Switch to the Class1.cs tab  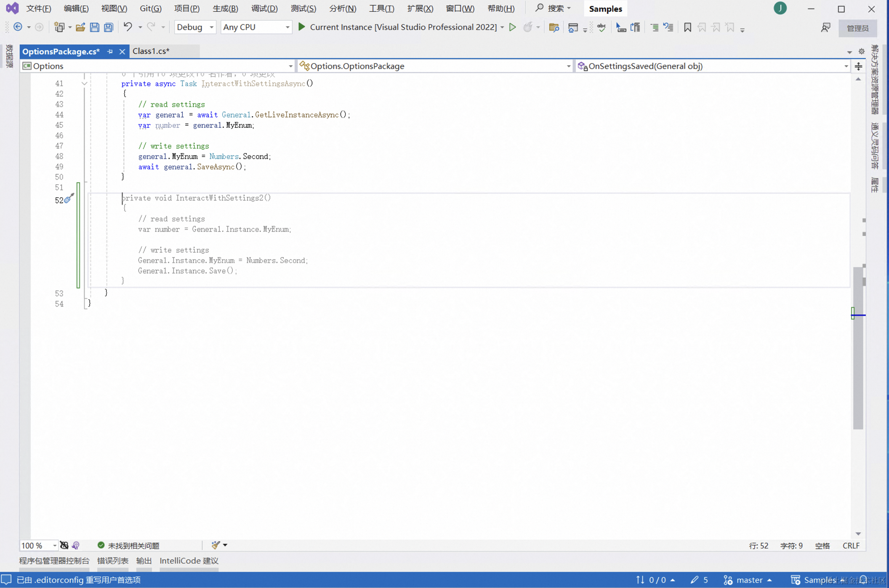pyautogui.click(x=151, y=51)
